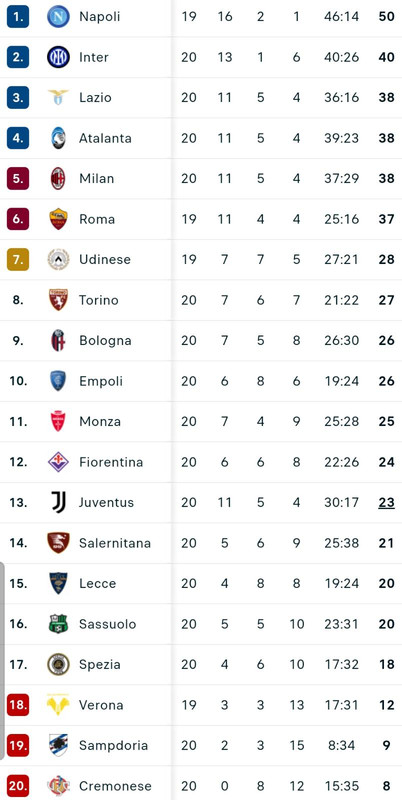This screenshot has width=402, height=800.
Task: Select the Udinese team name
Action: (105, 259)
